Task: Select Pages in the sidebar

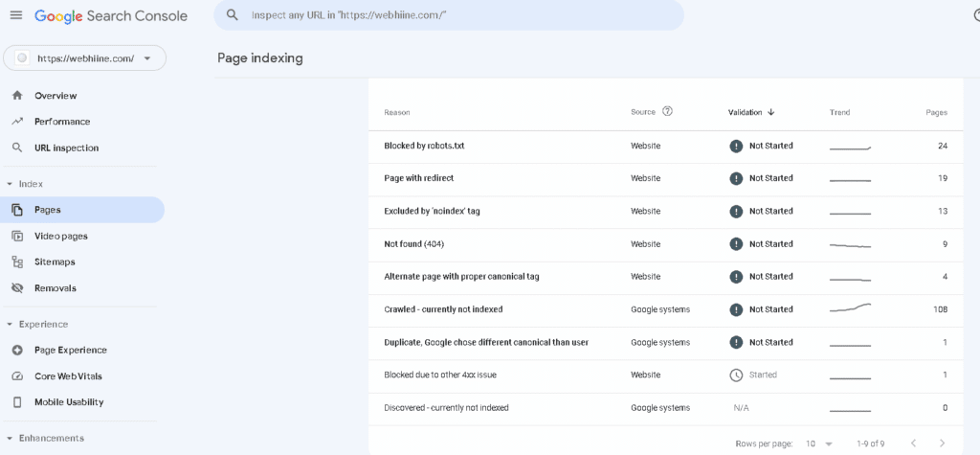Action: point(82,210)
